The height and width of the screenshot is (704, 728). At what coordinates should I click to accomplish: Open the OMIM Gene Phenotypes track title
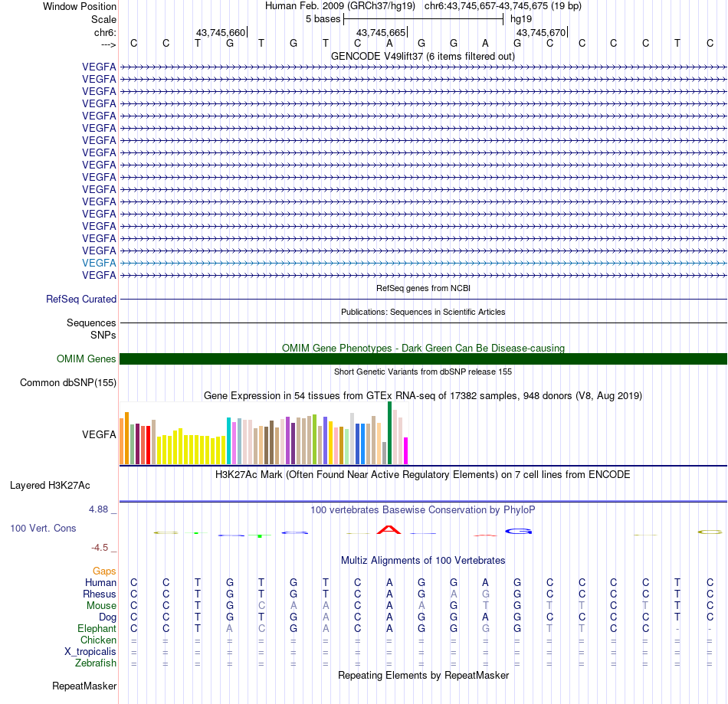[x=423, y=348]
